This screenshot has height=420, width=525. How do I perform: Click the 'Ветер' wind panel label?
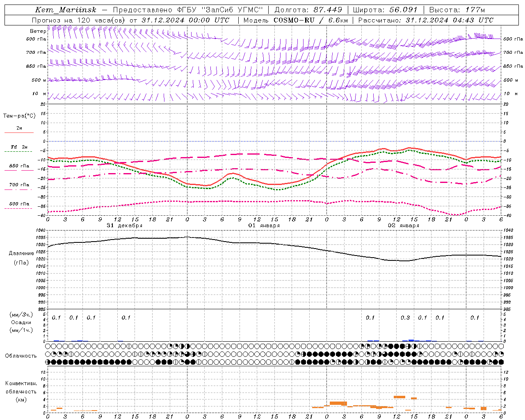[x=38, y=31]
